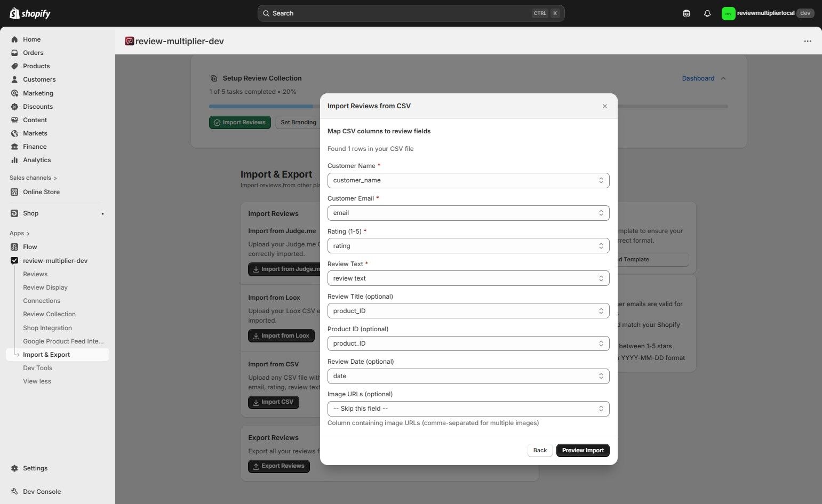Open the Image URLs column dropdown

pyautogui.click(x=468, y=409)
